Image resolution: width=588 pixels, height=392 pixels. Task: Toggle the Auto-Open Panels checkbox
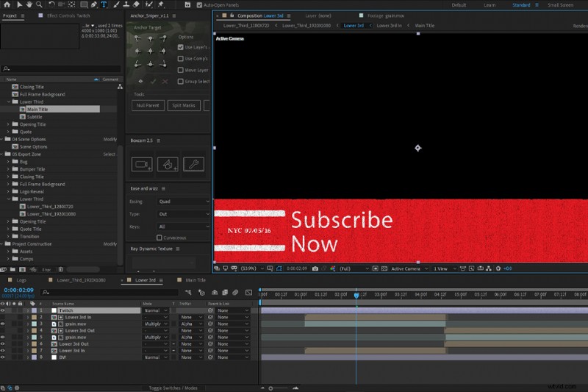(x=199, y=5)
